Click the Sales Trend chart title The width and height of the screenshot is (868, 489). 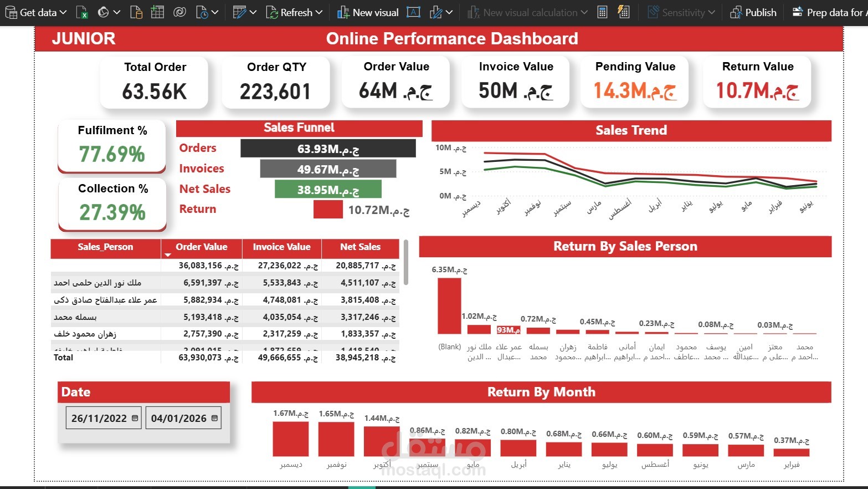click(x=631, y=130)
